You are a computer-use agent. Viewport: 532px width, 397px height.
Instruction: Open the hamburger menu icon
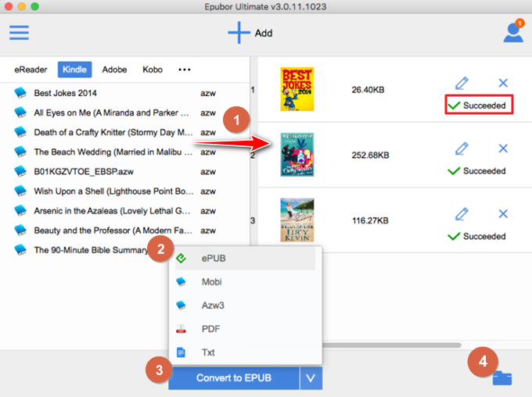(x=19, y=33)
